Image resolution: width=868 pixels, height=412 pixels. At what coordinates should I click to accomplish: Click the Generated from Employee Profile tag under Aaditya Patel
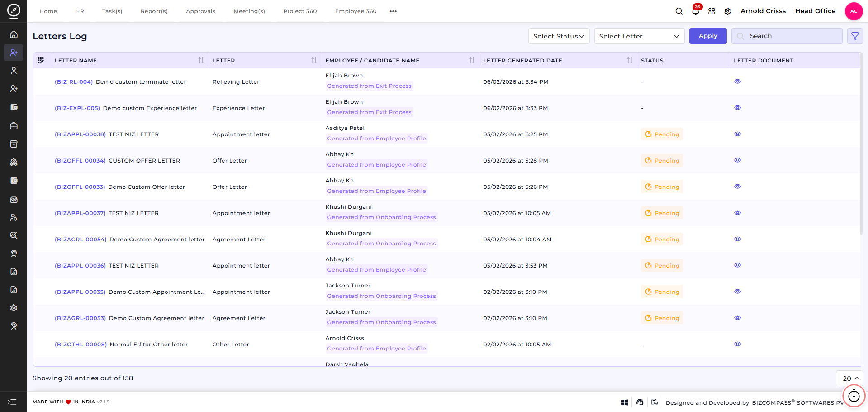376,139
